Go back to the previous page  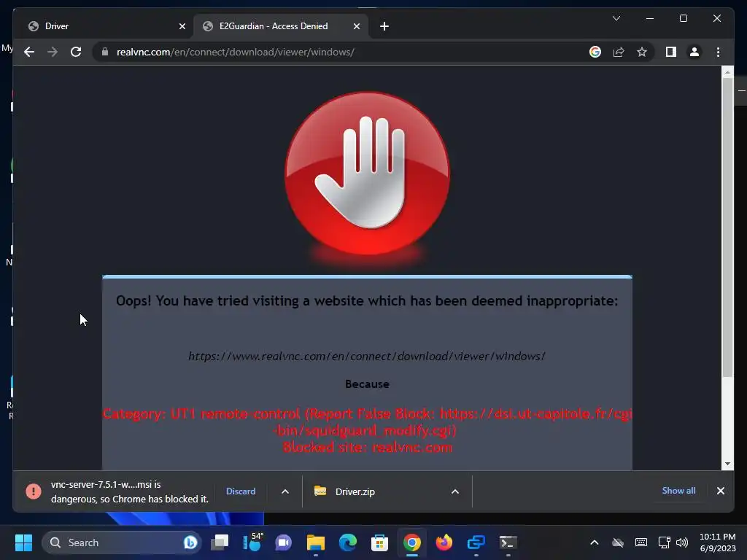coord(29,52)
